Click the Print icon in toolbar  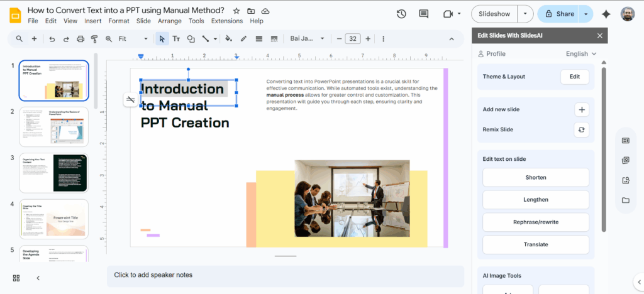[x=80, y=39]
